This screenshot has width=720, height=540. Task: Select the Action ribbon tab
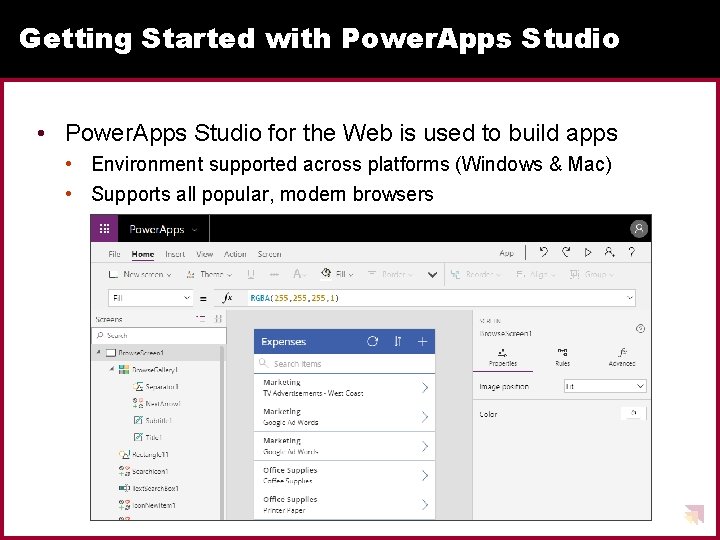tap(235, 254)
